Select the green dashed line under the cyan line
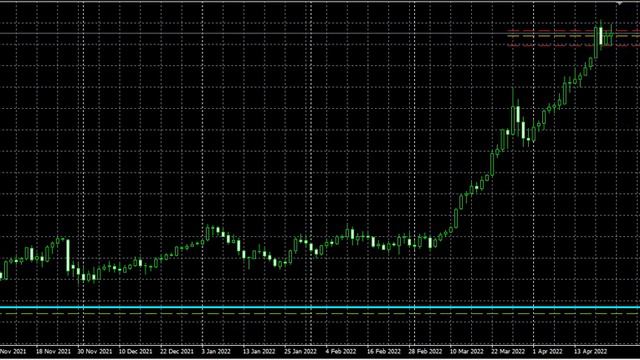 [320, 314]
